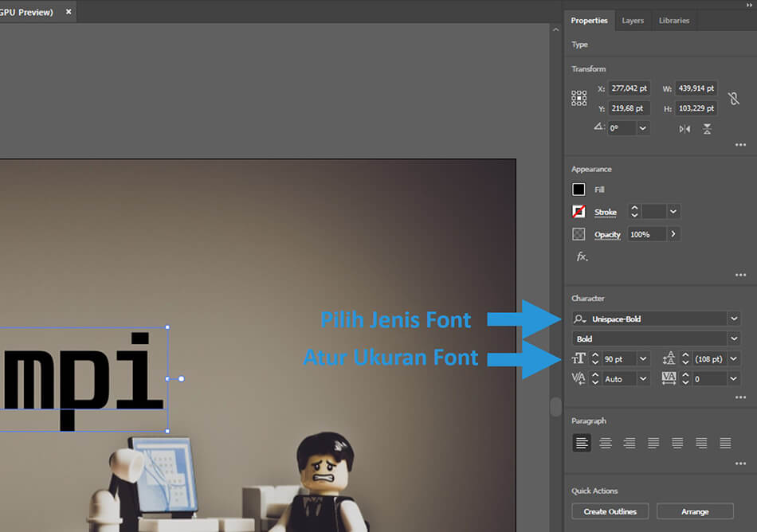Flip the object vertically

tap(707, 129)
